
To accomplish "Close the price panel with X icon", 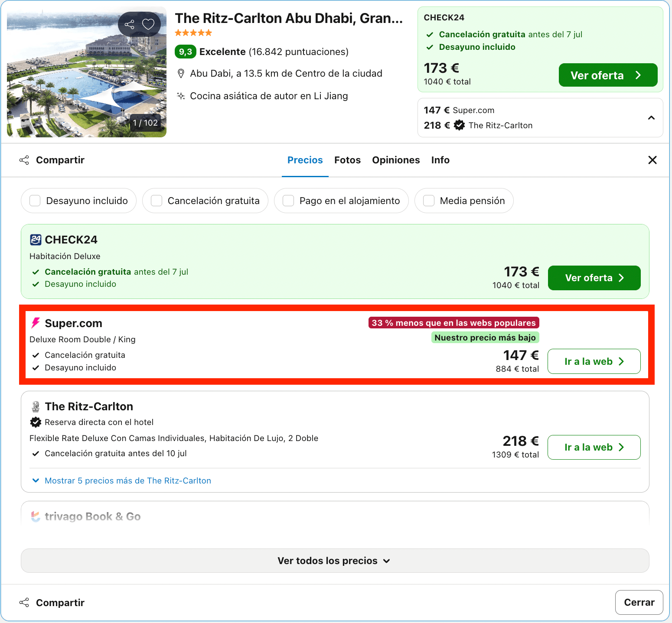I will point(652,160).
